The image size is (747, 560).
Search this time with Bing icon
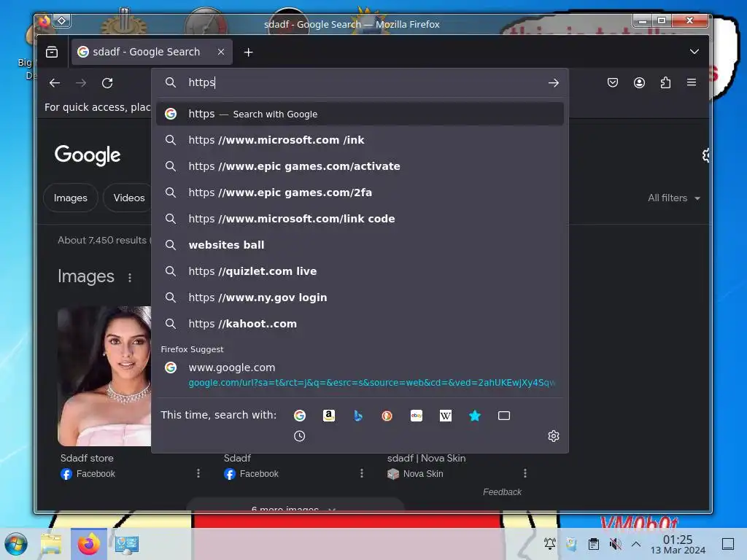357,416
